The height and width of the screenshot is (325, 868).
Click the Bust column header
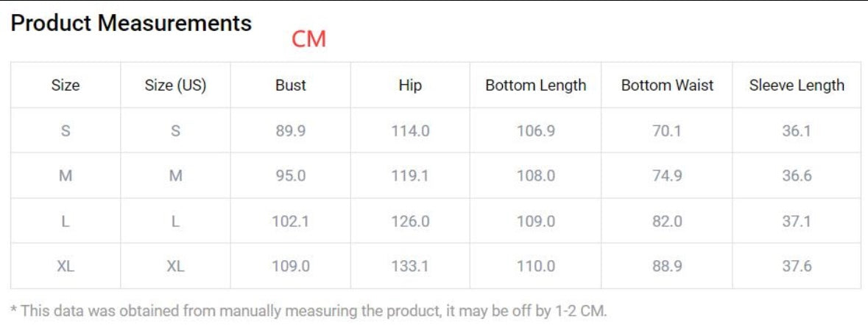(290, 85)
